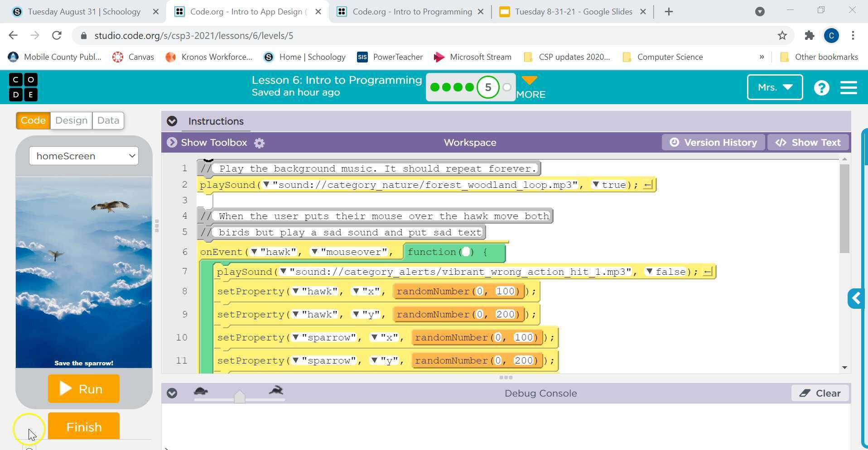Switch to Tuesday August 31 Schoology tab
The width and height of the screenshot is (868, 450).
click(84, 12)
